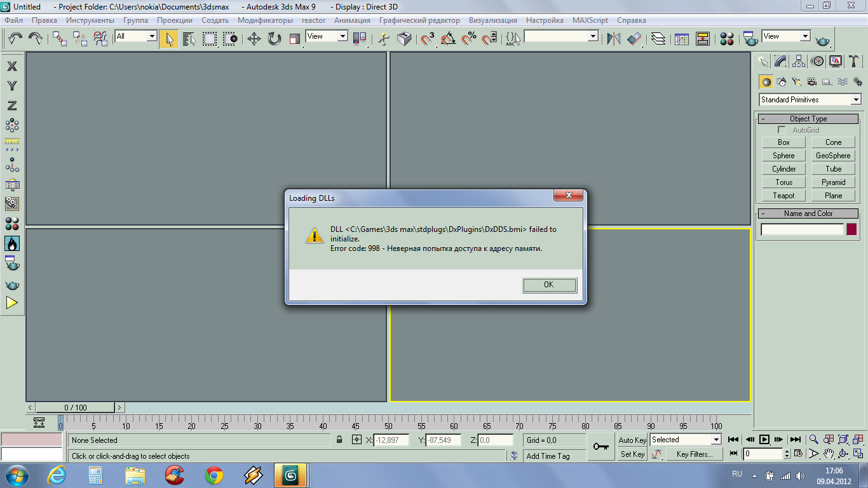Click the Quick Render teapot icon
Screen dimensions: 868x488
point(823,40)
